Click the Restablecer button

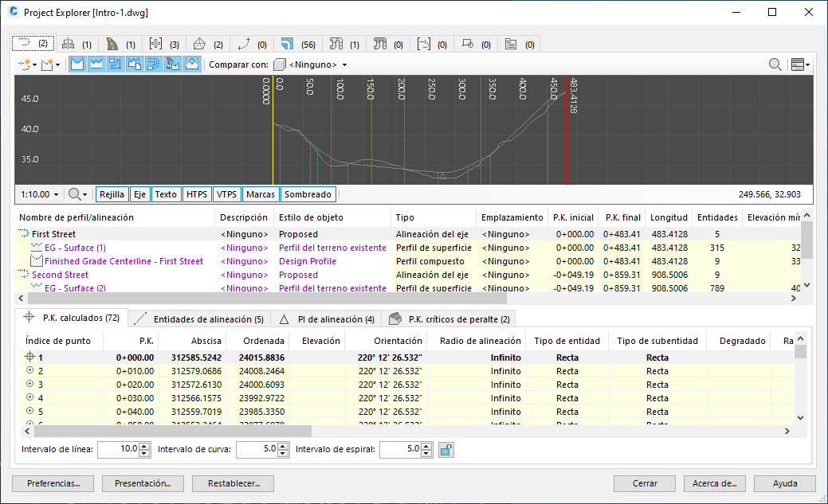[234, 483]
